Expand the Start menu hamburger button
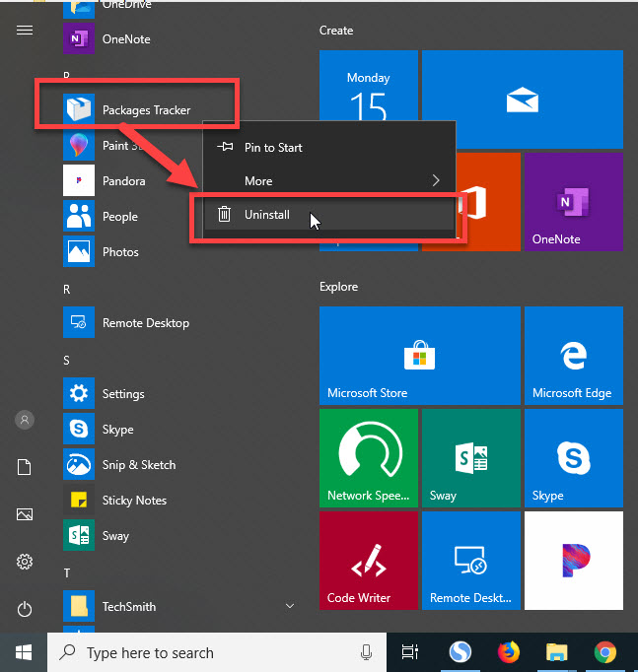The height and width of the screenshot is (672, 638). click(25, 30)
